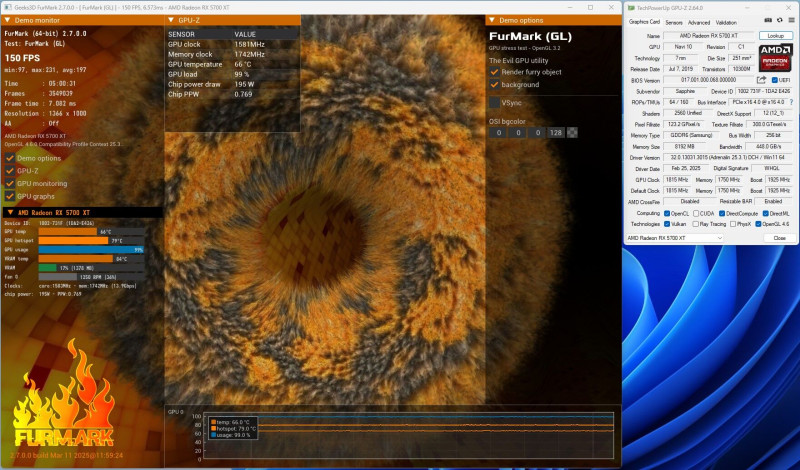Click the GPU clock row in sensor table
800x470 pixels.
pyautogui.click(x=233, y=44)
